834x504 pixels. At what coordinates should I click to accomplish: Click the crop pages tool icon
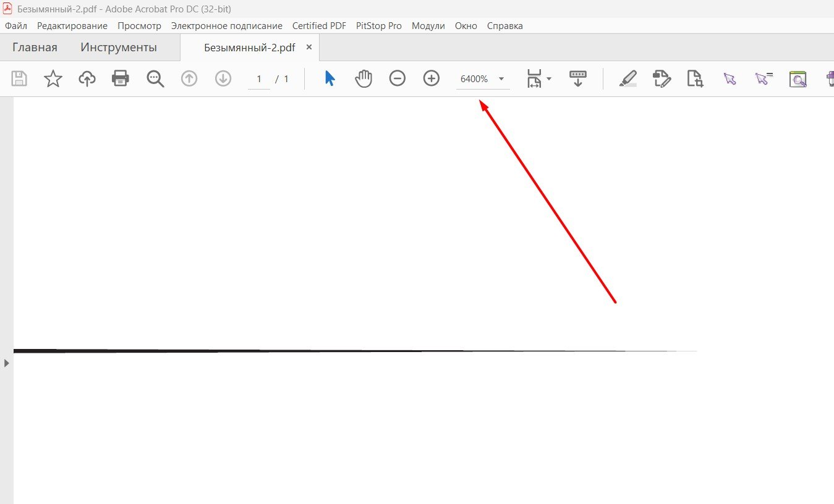(x=696, y=79)
